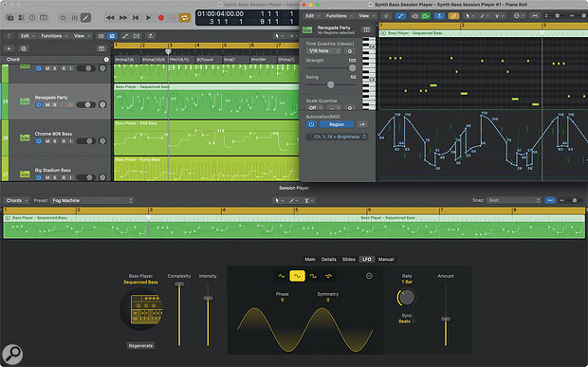Solo the Chrome 808 Bass track

(x=55, y=141)
